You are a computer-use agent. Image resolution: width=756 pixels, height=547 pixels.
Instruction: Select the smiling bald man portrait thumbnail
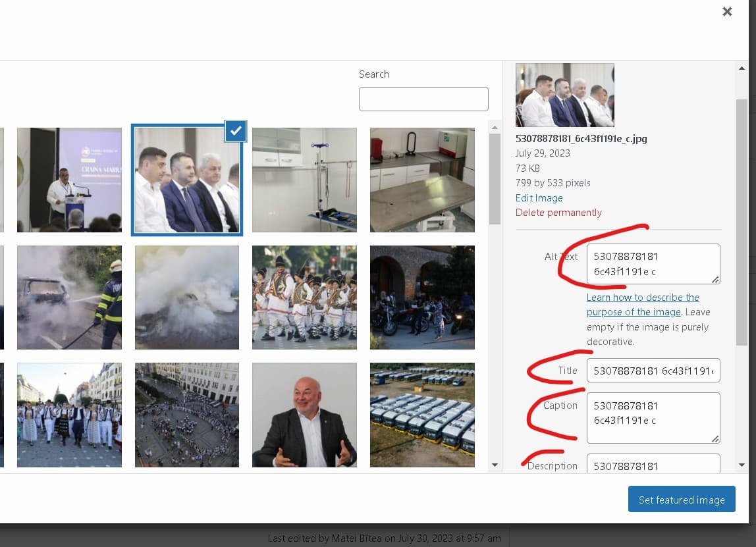tap(304, 415)
